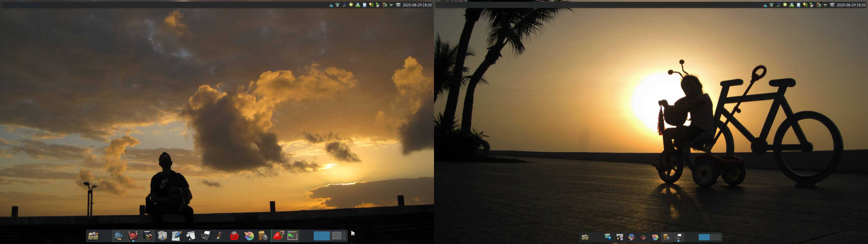Launch the blue bird mail client icon
868x244 pixels.
(x=118, y=236)
